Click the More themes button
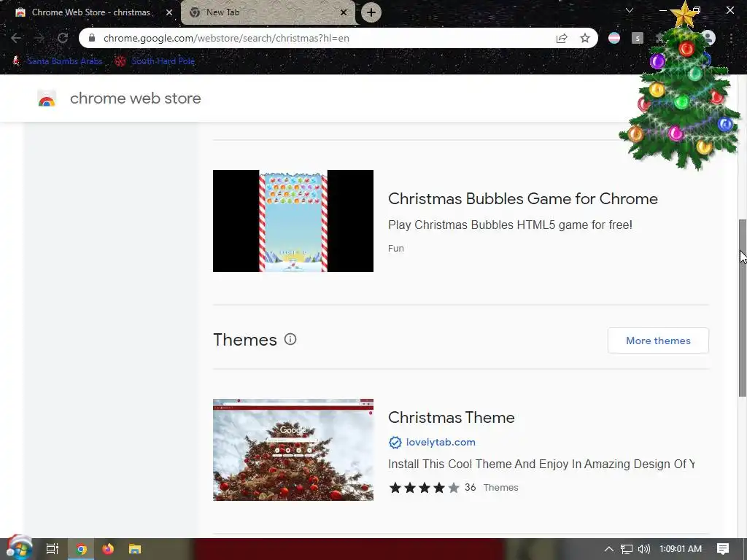This screenshot has width=747, height=560. tap(658, 341)
